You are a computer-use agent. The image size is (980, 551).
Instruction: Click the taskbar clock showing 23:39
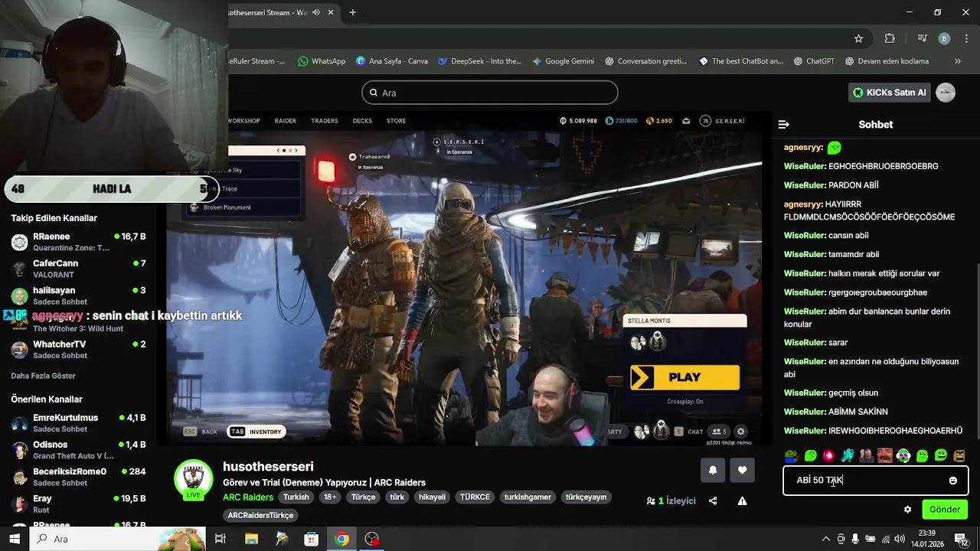(x=927, y=539)
